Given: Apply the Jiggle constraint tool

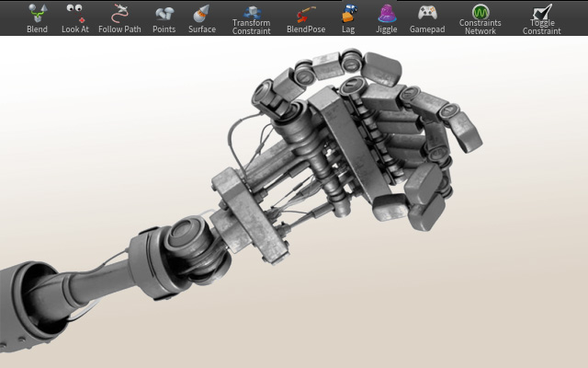Looking at the screenshot, I should (387, 18).
